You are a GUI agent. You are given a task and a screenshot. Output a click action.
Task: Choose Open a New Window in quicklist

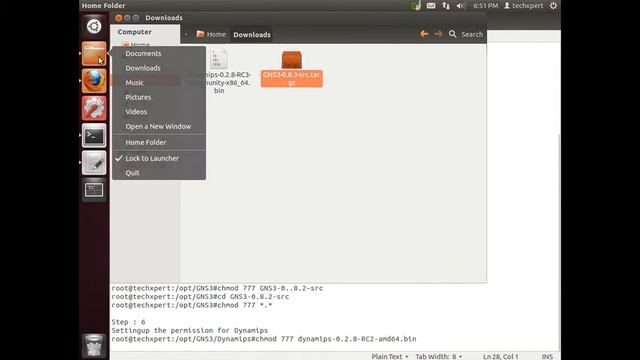[158, 127]
